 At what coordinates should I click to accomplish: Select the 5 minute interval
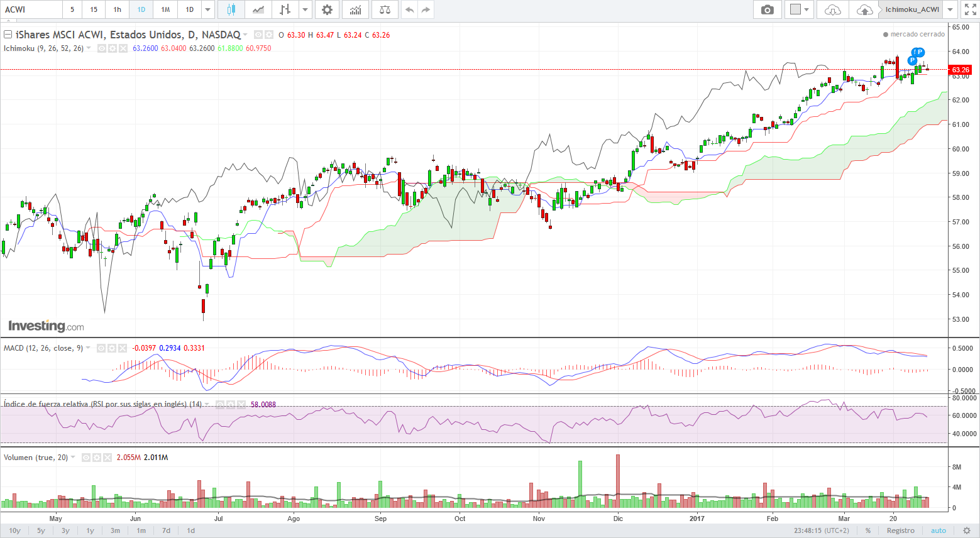click(72, 9)
